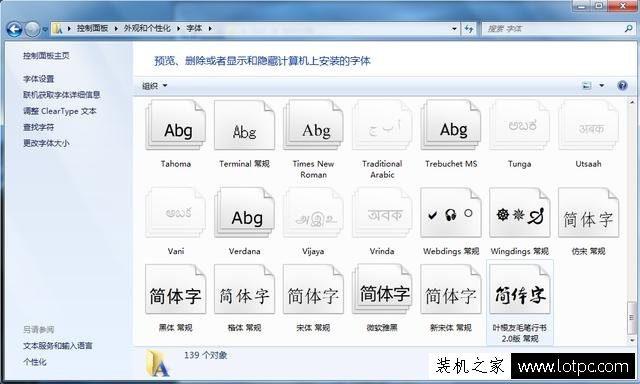
Task: Select the Times New Roman font icon
Action: (313, 126)
